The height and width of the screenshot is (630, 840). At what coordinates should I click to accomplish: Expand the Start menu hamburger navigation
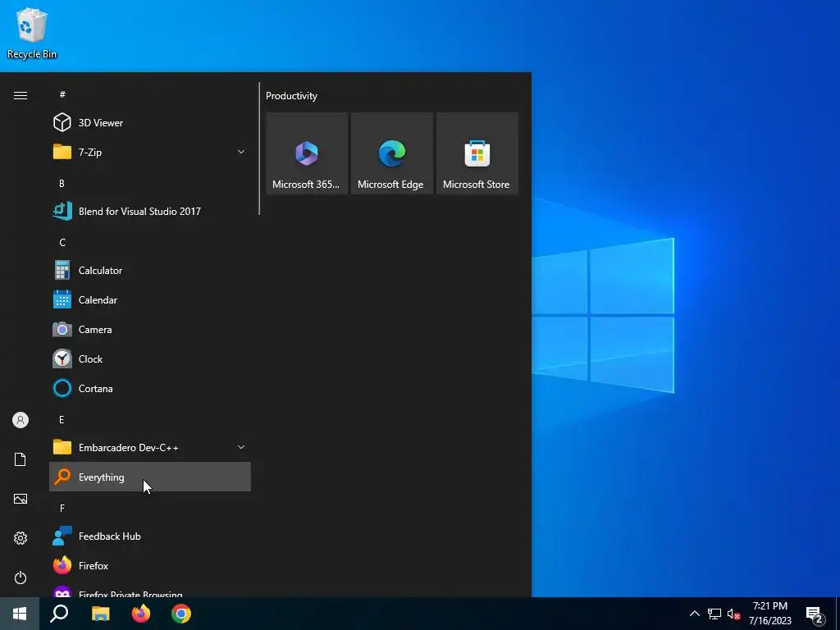coord(21,95)
